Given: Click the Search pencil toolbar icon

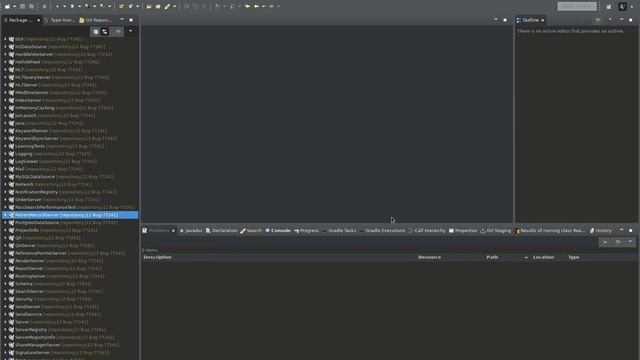Looking at the screenshot, I should pyautogui.click(x=167, y=6).
